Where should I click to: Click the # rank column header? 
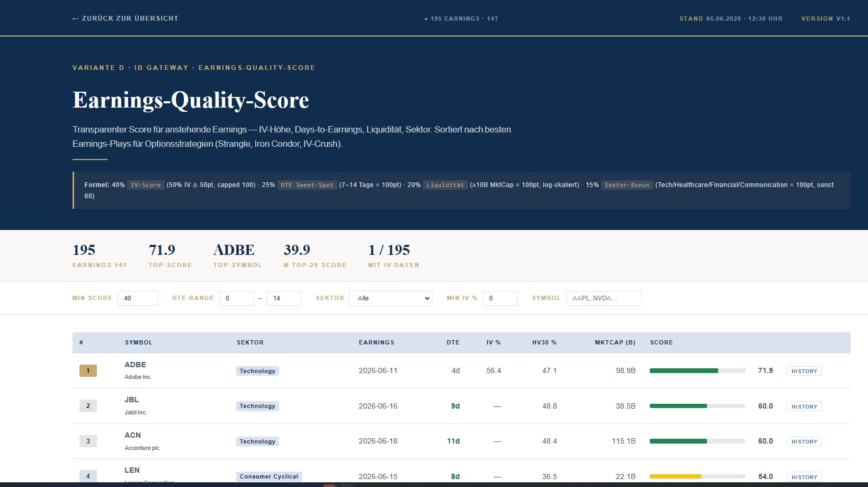81,342
